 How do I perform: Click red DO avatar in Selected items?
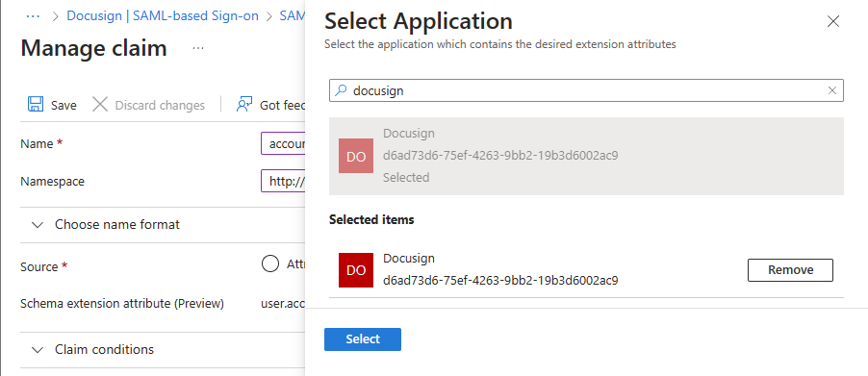point(356,270)
